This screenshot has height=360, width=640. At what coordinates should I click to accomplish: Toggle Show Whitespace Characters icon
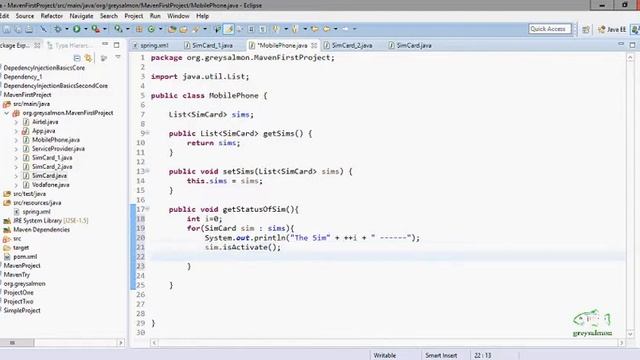point(263,29)
